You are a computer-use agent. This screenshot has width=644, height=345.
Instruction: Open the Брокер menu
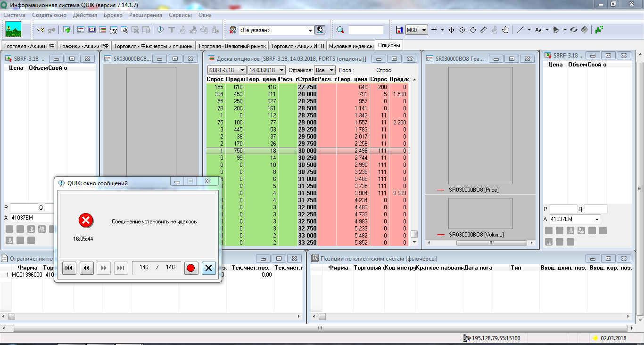click(113, 15)
